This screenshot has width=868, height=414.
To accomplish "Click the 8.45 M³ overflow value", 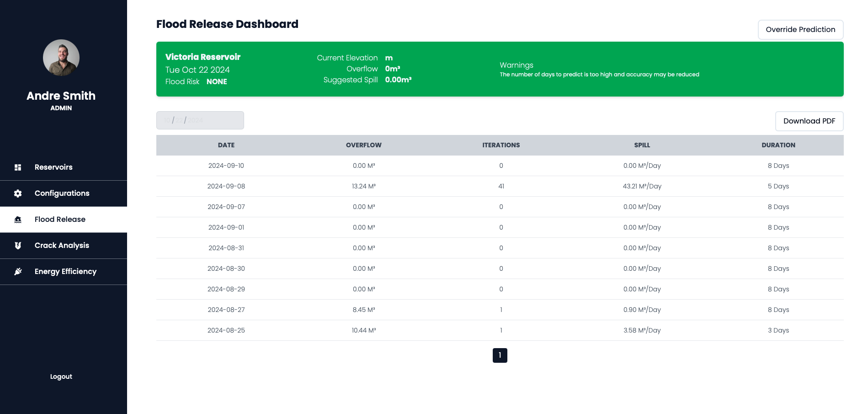I will [x=364, y=310].
